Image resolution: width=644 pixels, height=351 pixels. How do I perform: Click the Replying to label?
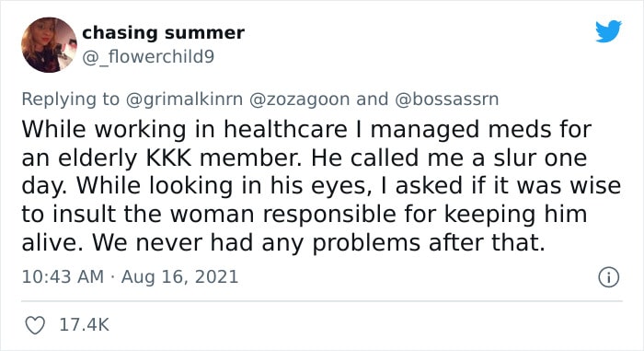click(70, 99)
